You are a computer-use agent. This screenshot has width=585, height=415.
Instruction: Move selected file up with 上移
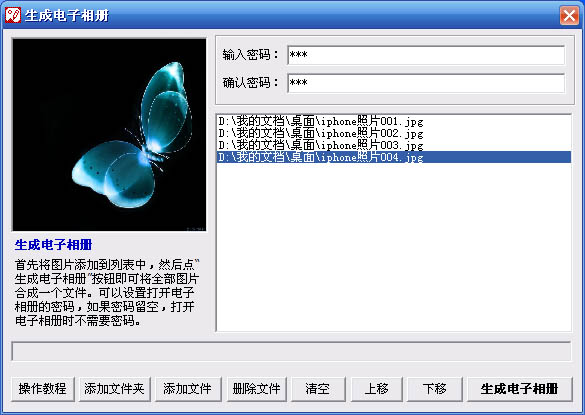(x=376, y=389)
